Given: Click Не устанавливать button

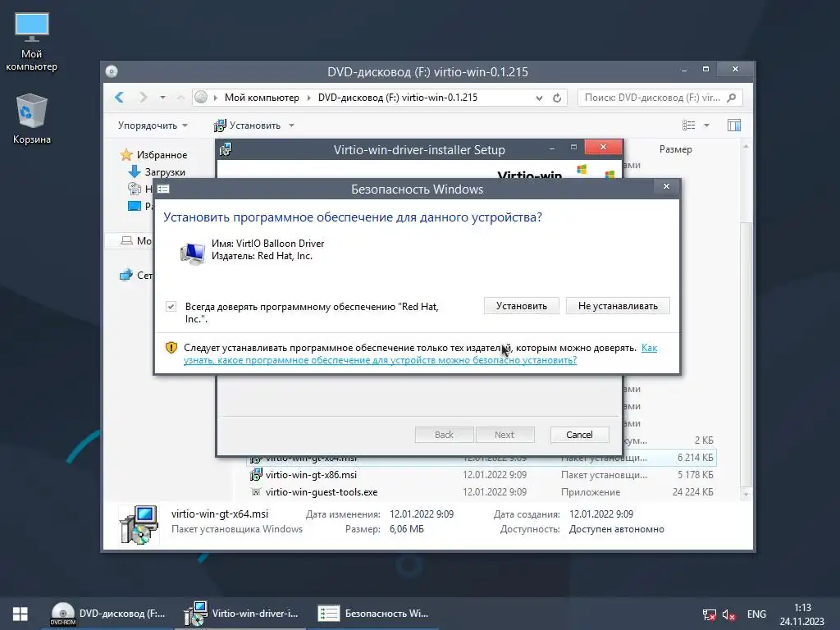Looking at the screenshot, I should click(x=618, y=306).
